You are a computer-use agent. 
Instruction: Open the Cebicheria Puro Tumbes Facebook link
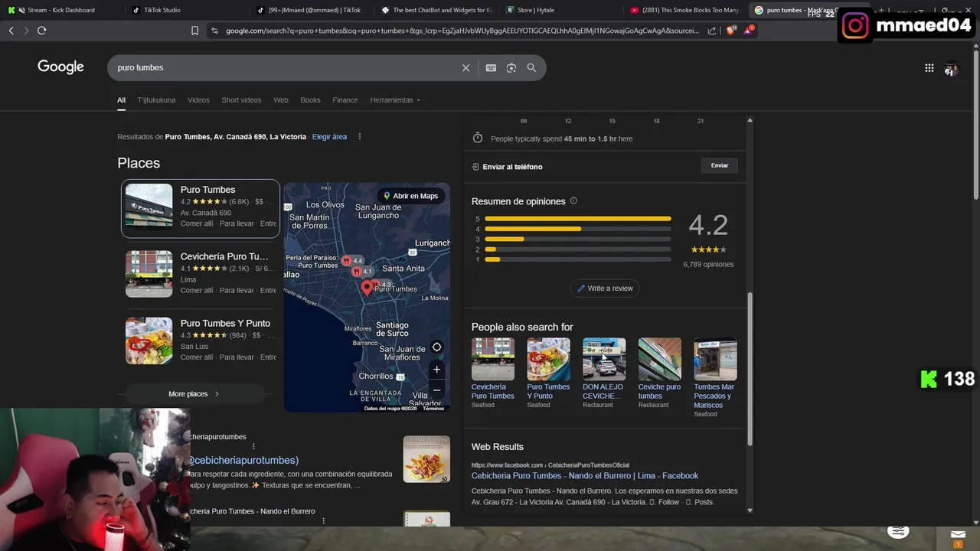585,475
